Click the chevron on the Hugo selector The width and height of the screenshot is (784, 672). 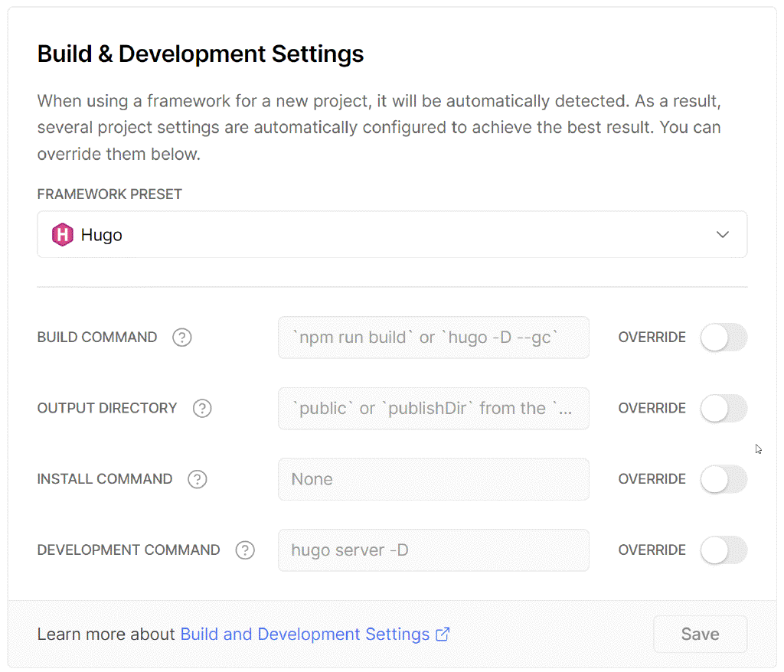pyautogui.click(x=720, y=234)
